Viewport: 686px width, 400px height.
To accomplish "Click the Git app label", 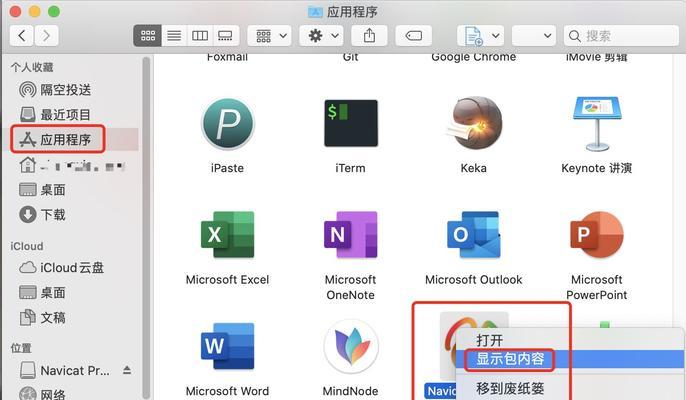I will click(x=350, y=57).
